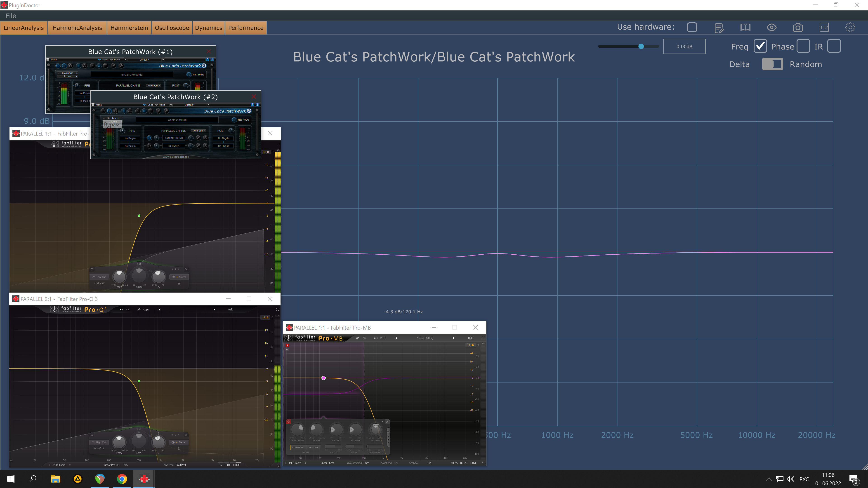Open the File menu
868x488 pixels.
(11, 16)
